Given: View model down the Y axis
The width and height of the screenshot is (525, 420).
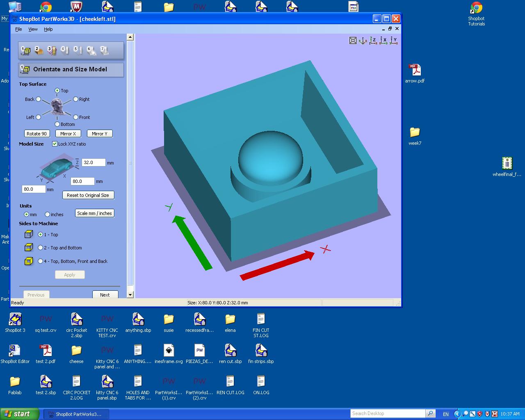Looking at the screenshot, I should tap(393, 40).
